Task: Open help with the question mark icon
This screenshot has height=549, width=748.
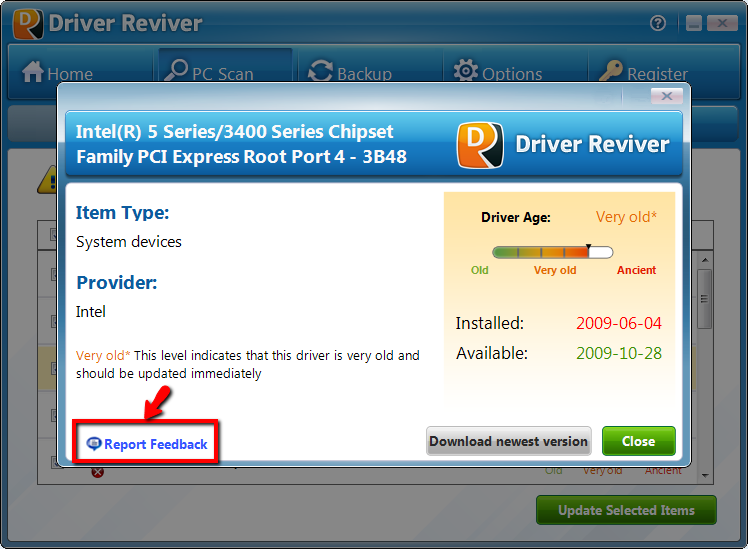Action: (658, 23)
